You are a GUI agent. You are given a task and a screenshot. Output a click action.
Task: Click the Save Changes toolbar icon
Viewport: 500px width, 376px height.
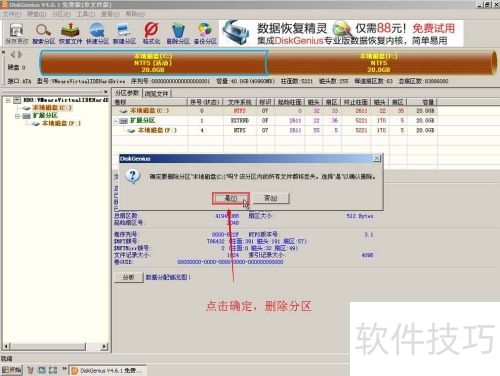(16, 34)
